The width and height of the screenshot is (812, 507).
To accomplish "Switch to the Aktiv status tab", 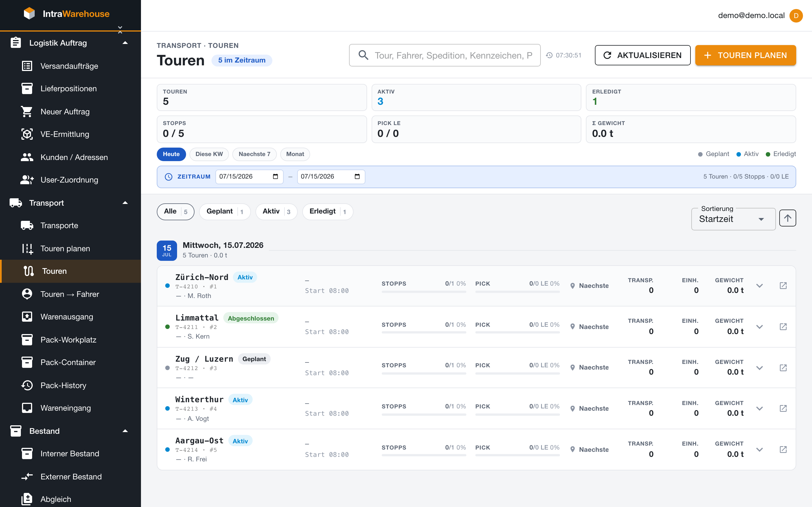I will coord(276,212).
